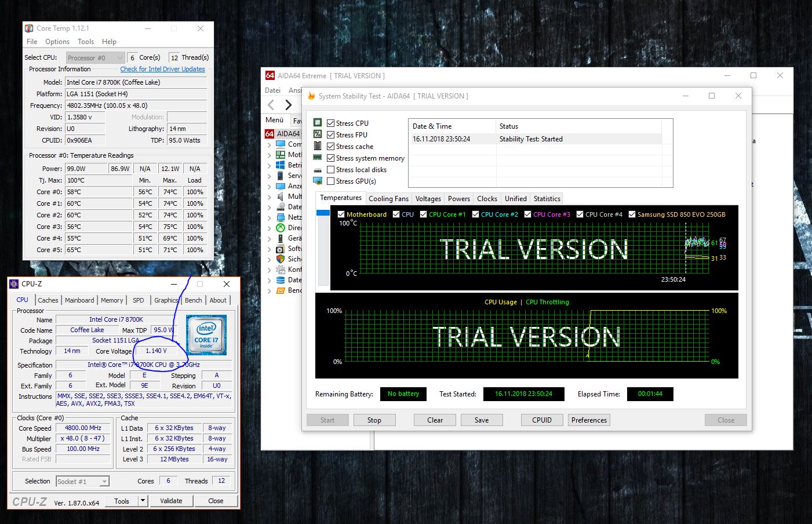Click the CPU-Z title bar icon
Image resolution: width=812 pixels, height=524 pixels.
(x=14, y=284)
